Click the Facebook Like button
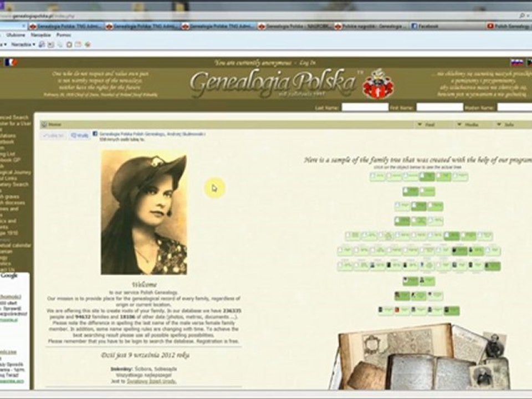The image size is (532, 399). (53, 136)
